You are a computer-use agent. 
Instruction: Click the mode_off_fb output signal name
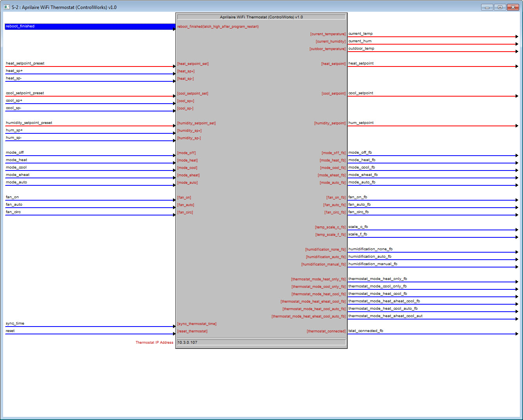(x=360, y=153)
